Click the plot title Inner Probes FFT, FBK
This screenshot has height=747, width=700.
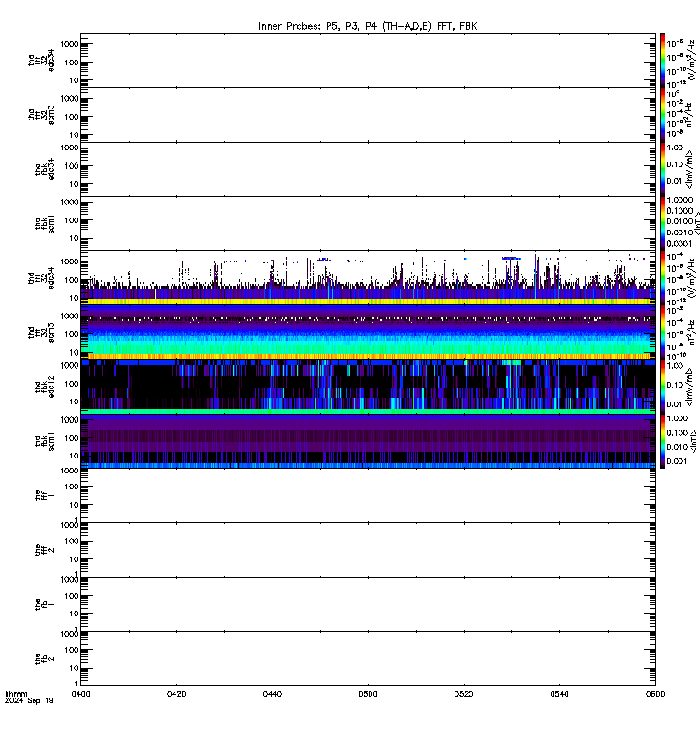tap(368, 27)
